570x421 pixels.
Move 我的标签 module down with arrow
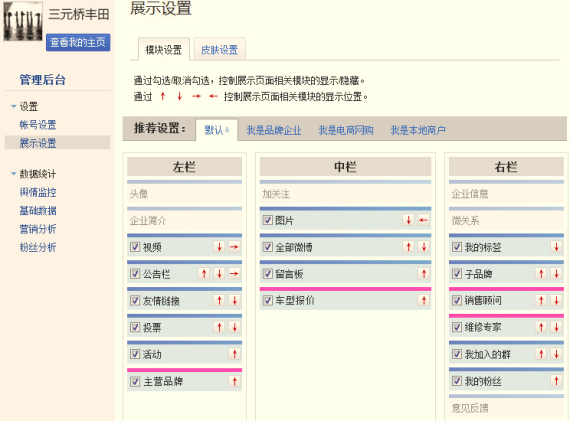(556, 247)
